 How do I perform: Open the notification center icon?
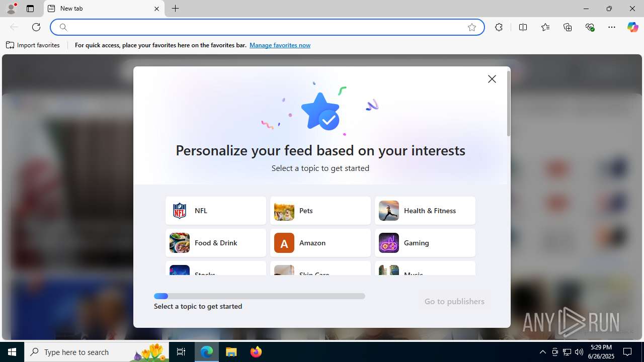(x=627, y=352)
